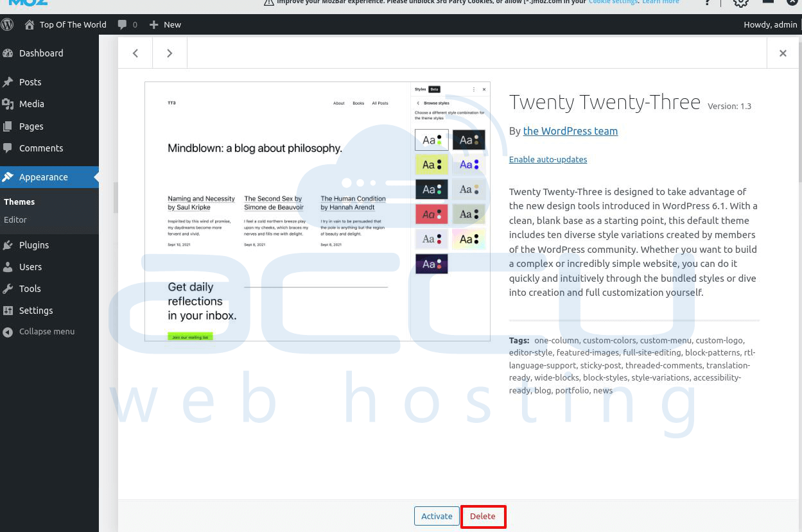
Task: Open the Pages menu
Action: click(x=49, y=126)
